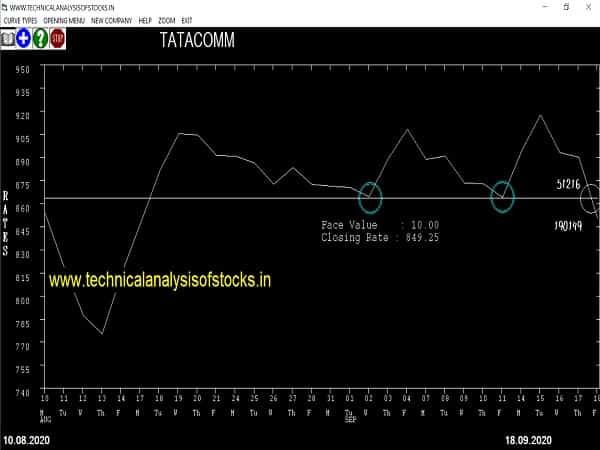The height and width of the screenshot is (450, 600).
Task: Click the Closing Rate 849.25 text
Action: click(x=380, y=238)
